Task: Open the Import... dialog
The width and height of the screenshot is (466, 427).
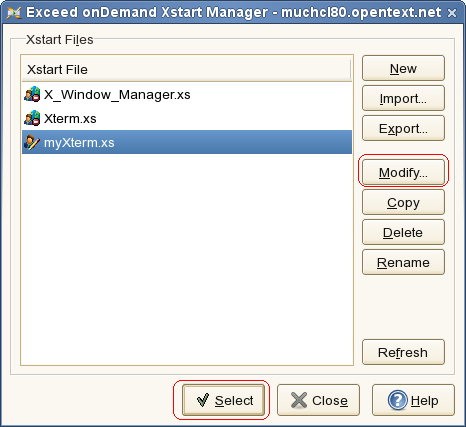Action: click(403, 98)
